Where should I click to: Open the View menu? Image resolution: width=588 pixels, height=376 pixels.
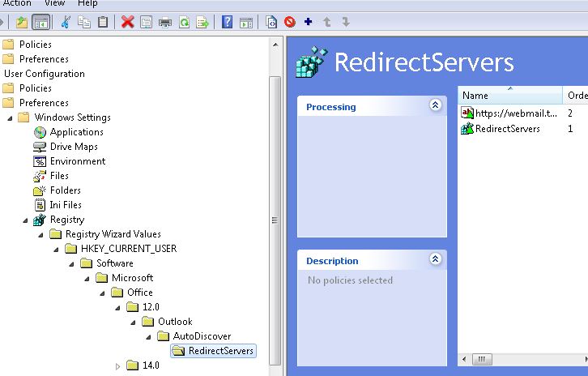55,3
